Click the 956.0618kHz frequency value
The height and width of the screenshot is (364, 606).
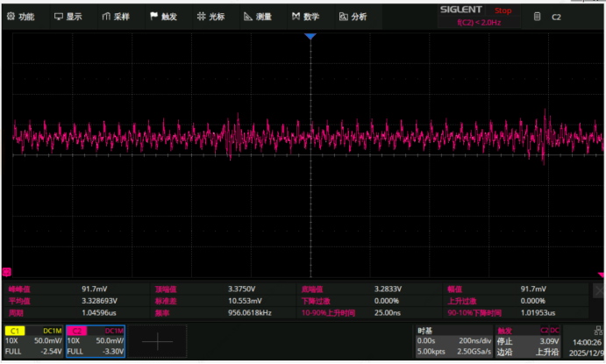pos(250,312)
